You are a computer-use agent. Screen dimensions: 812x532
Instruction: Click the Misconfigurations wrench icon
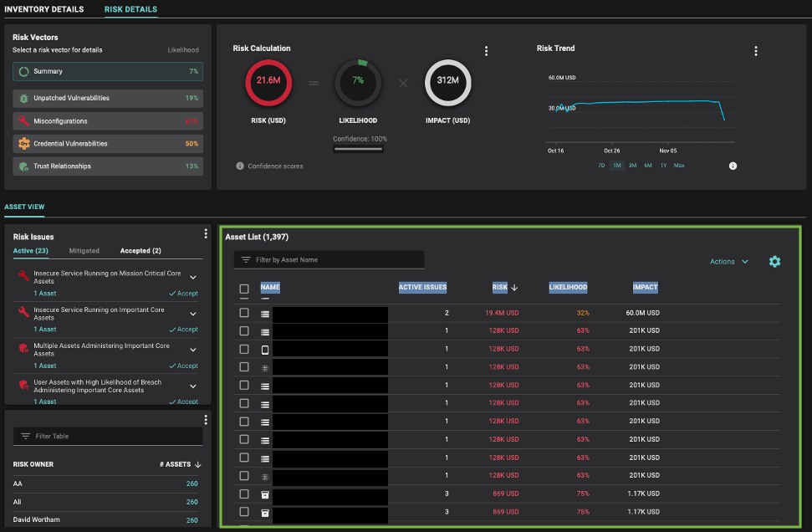[23, 120]
